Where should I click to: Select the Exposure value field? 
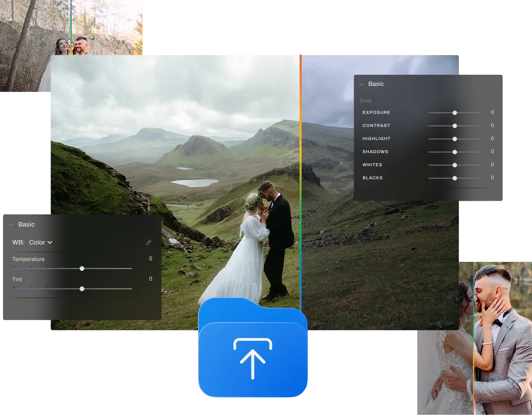pyautogui.click(x=492, y=113)
